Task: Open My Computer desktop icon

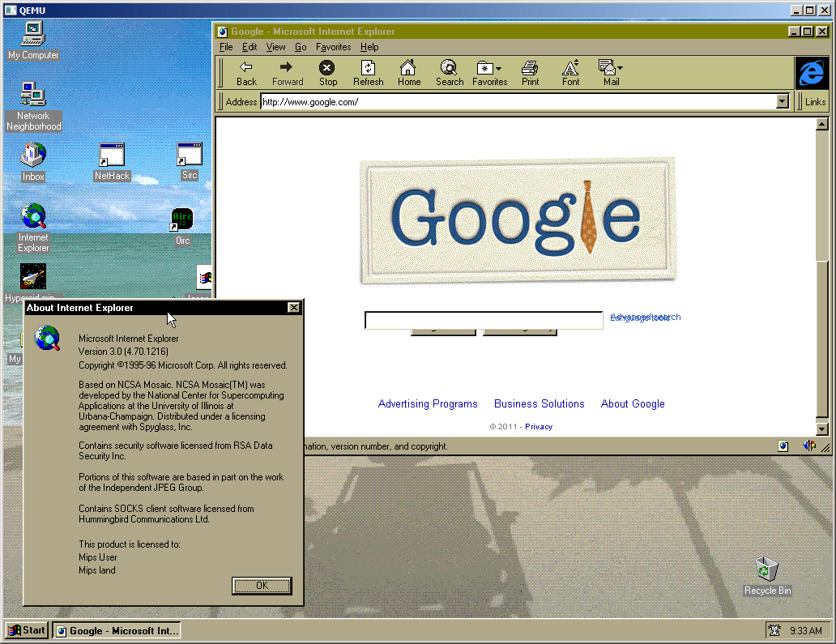Action: 33,41
